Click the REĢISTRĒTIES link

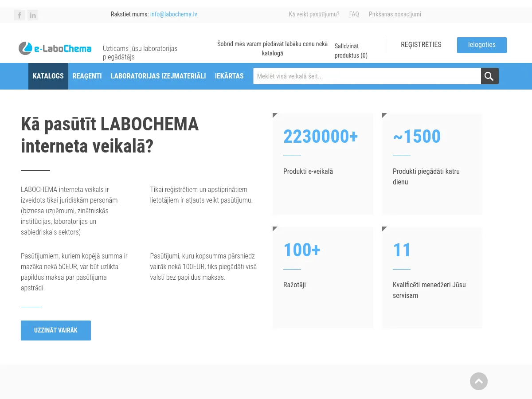[x=421, y=45]
